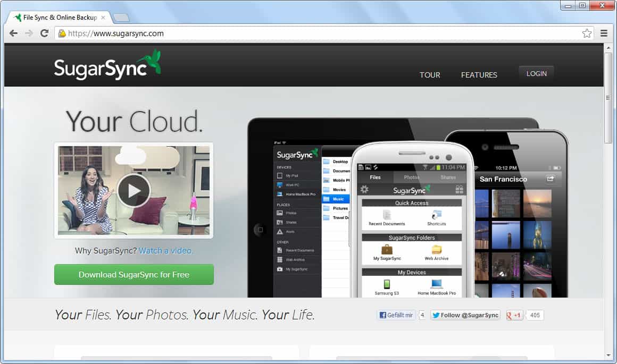Screen dimensions: 617x364
Task: Select the Shares tab on Android phone
Action: 448,177
